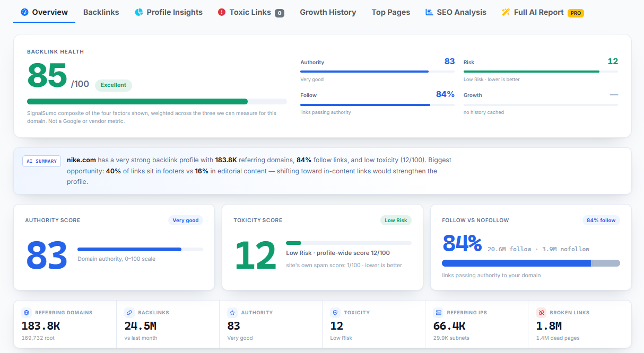The height and width of the screenshot is (353, 644).
Task: Click the Risk green bar in health panel
Action: point(541,71)
